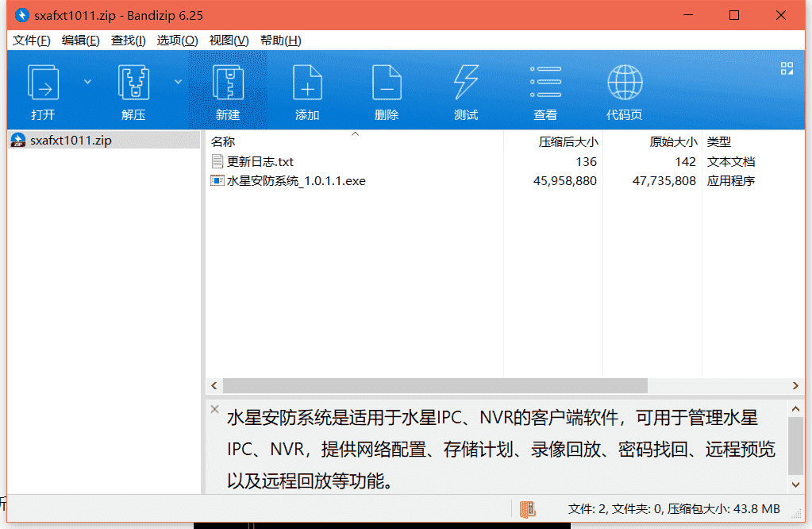Open the 查找(I) menu
Screen dimensions: 812x529
tap(128, 41)
